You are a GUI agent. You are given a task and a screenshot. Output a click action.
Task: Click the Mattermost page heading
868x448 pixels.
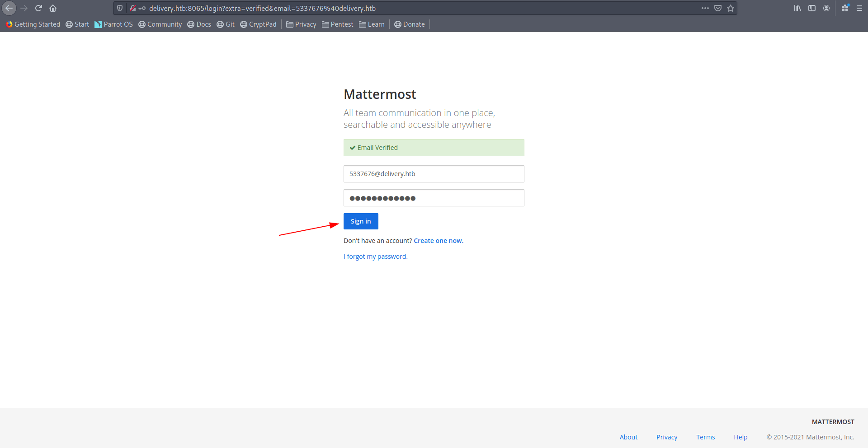point(380,94)
